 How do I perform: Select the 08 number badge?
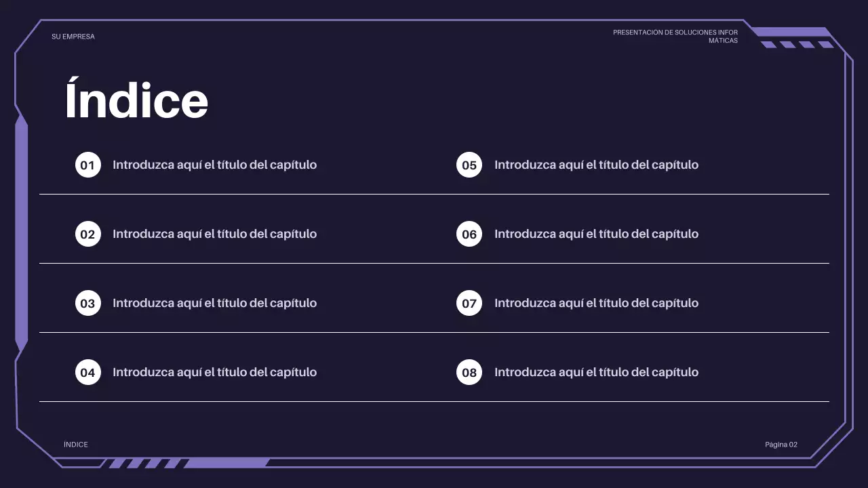[469, 373]
